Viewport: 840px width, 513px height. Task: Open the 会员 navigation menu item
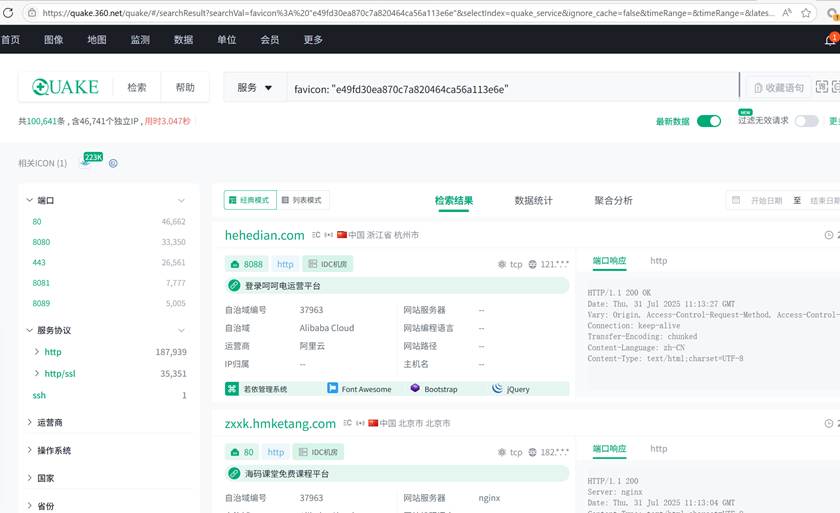270,40
